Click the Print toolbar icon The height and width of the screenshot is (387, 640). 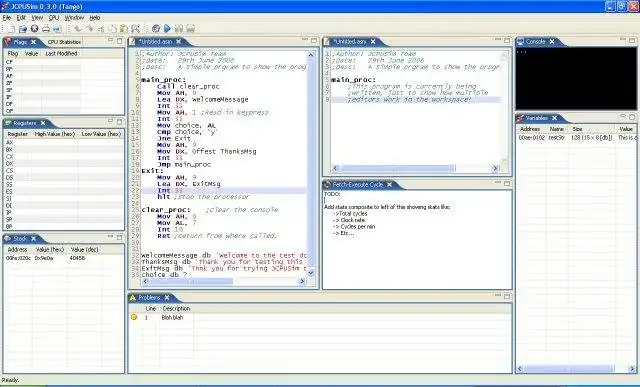click(46, 29)
